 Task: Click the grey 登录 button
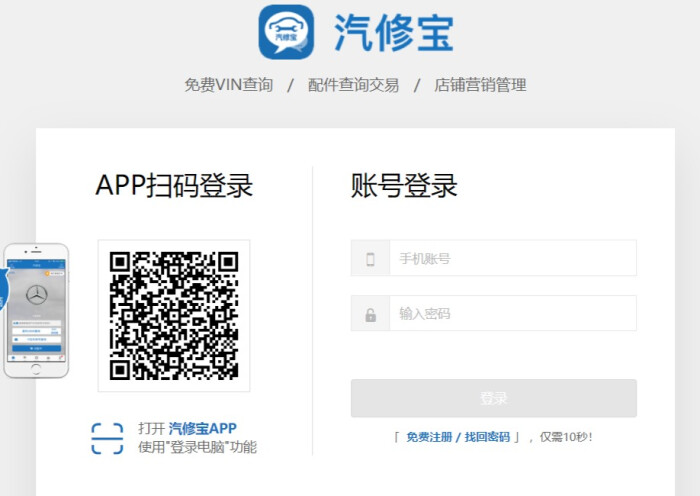click(494, 398)
